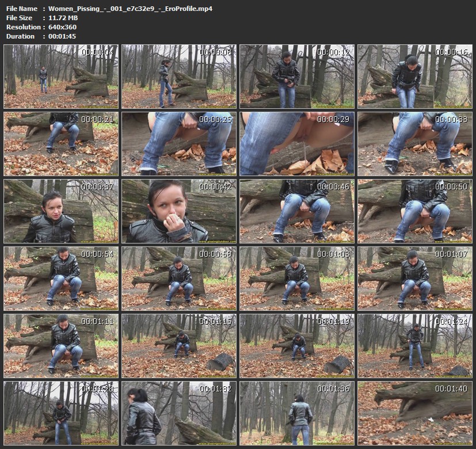Open the frame stamped 00:00:08
Image resolution: width=476 pixels, height=449 pixels.
click(179, 77)
